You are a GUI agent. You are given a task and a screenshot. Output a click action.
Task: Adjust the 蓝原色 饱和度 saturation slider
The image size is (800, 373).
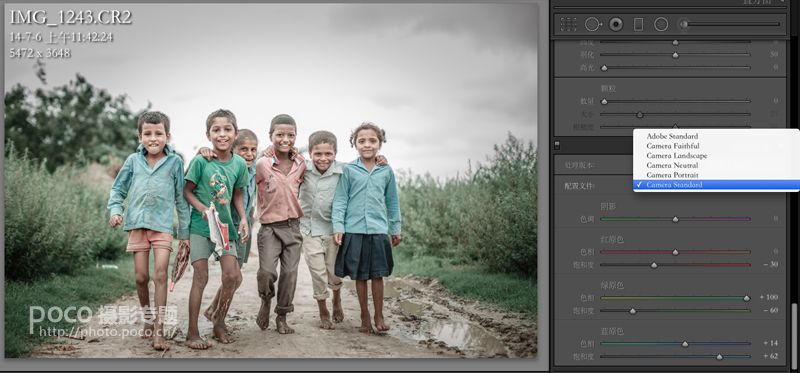675,357
